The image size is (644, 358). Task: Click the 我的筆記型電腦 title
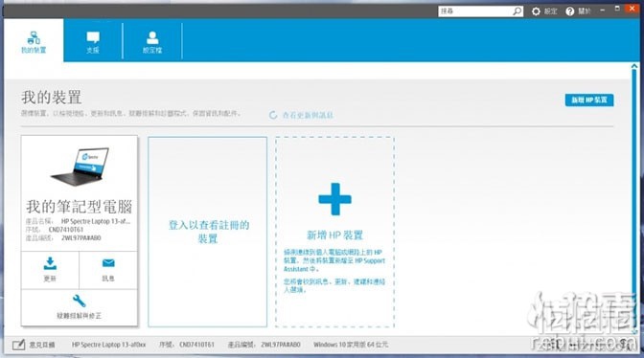coord(79,207)
